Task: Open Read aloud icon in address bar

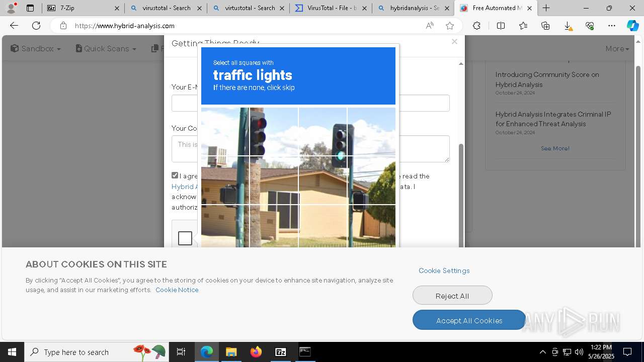Action: coord(430,26)
